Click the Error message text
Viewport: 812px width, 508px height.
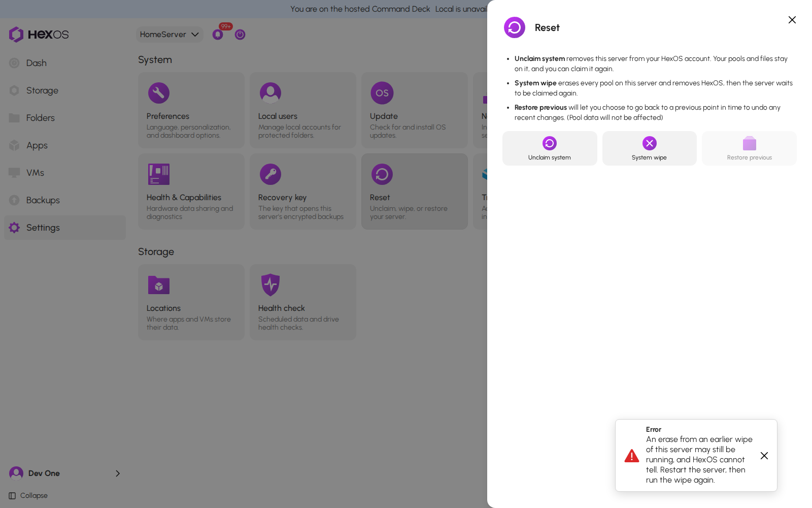[699, 460]
